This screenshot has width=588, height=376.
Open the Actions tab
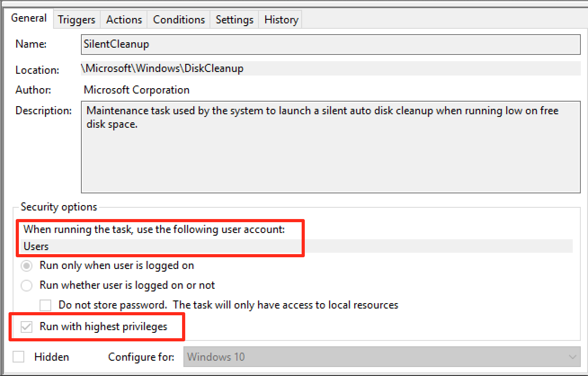click(124, 20)
